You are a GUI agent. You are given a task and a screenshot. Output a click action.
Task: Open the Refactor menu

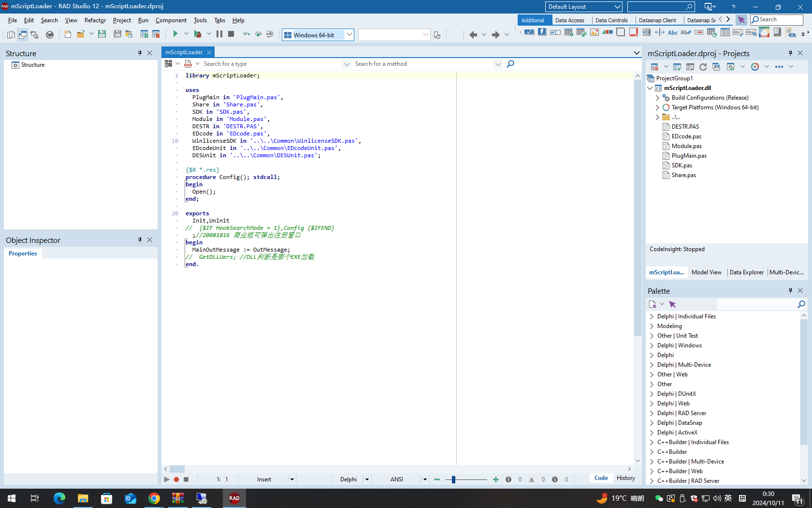[x=95, y=20]
